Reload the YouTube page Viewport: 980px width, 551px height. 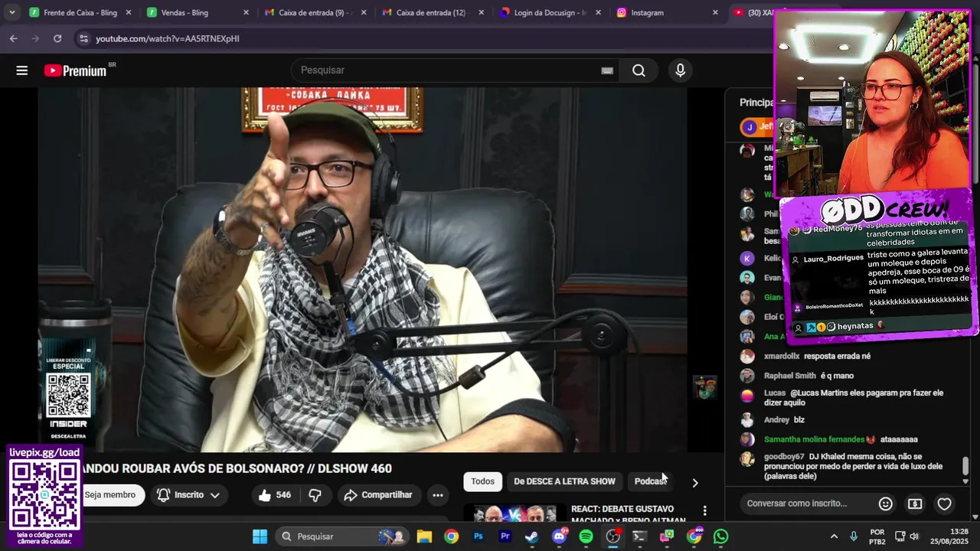click(57, 38)
